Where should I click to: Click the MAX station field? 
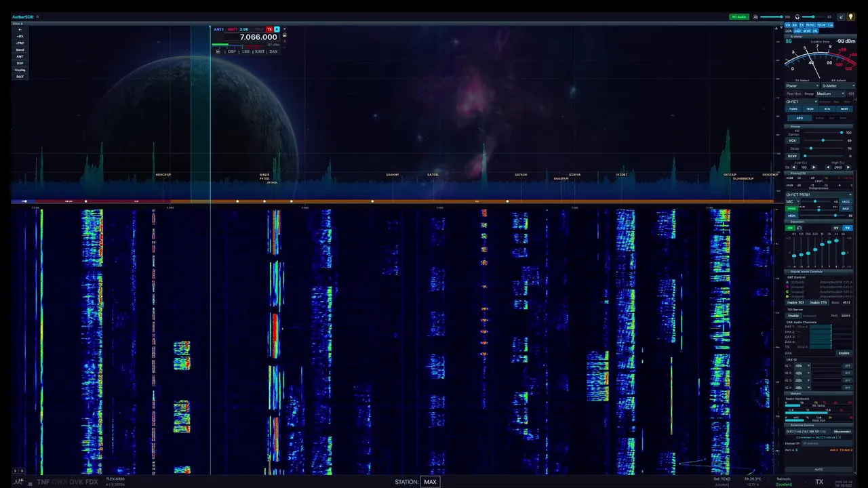point(431,482)
